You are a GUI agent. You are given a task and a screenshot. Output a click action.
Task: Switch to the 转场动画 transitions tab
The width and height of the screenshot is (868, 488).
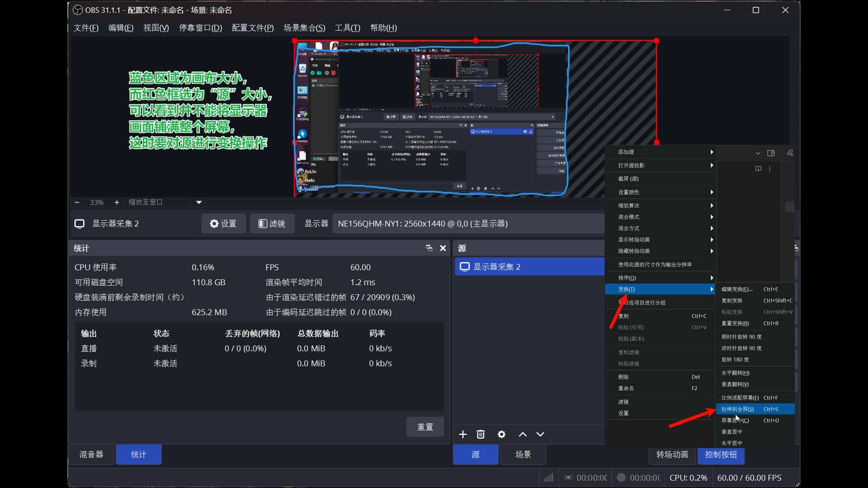672,455
